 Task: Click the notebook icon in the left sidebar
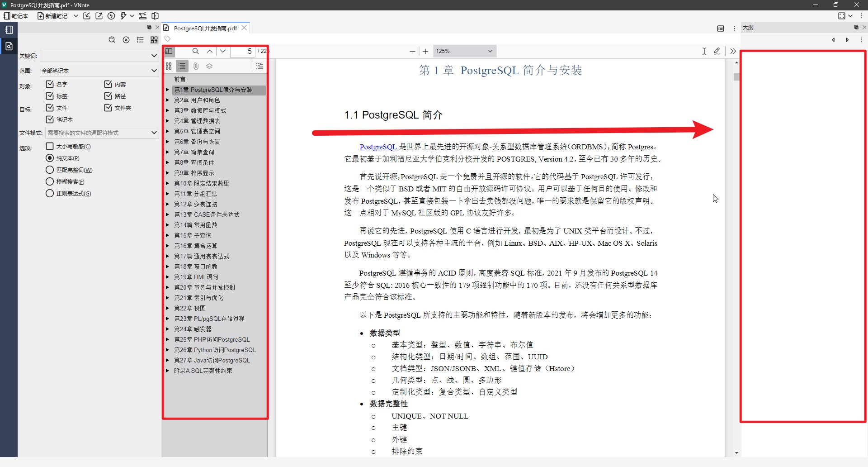(x=9, y=29)
